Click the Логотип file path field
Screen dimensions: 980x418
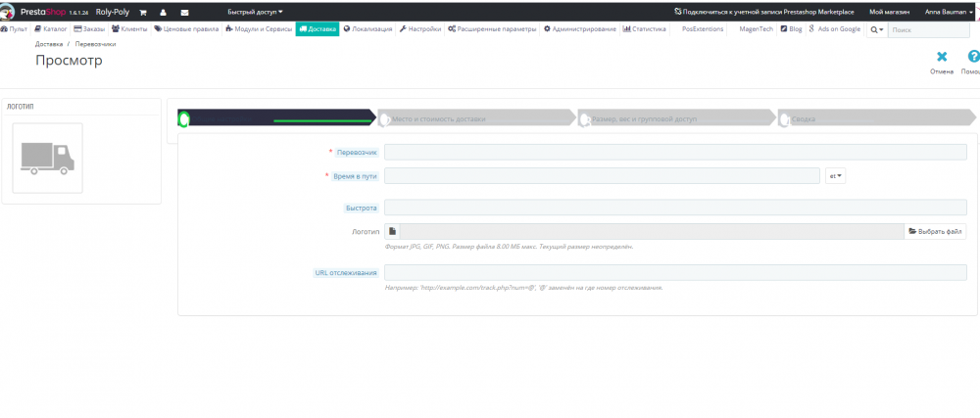point(652,231)
